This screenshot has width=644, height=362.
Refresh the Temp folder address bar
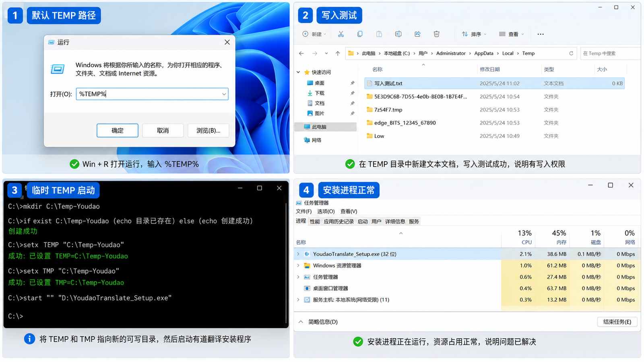coord(571,53)
